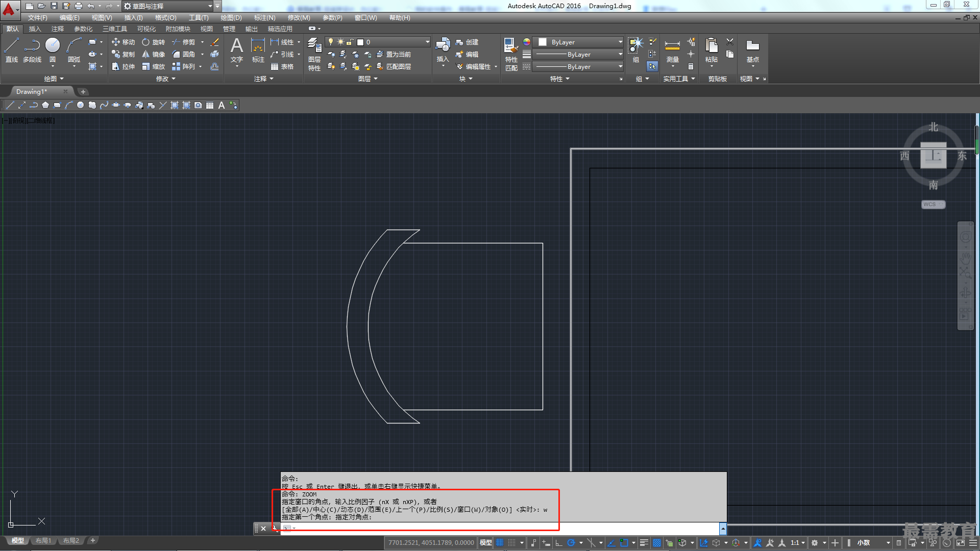Expand the 修改 (Modify) panel
The height and width of the screenshot is (551, 980).
click(165, 79)
